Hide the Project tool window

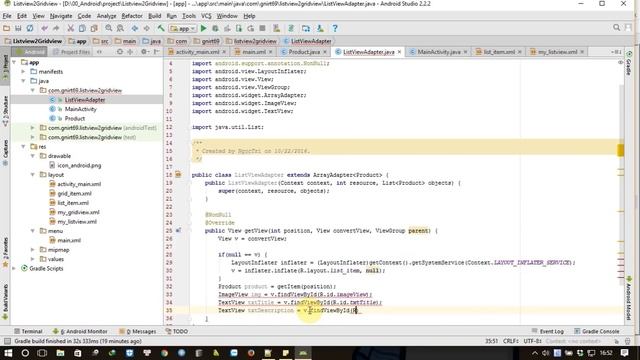(x=157, y=52)
